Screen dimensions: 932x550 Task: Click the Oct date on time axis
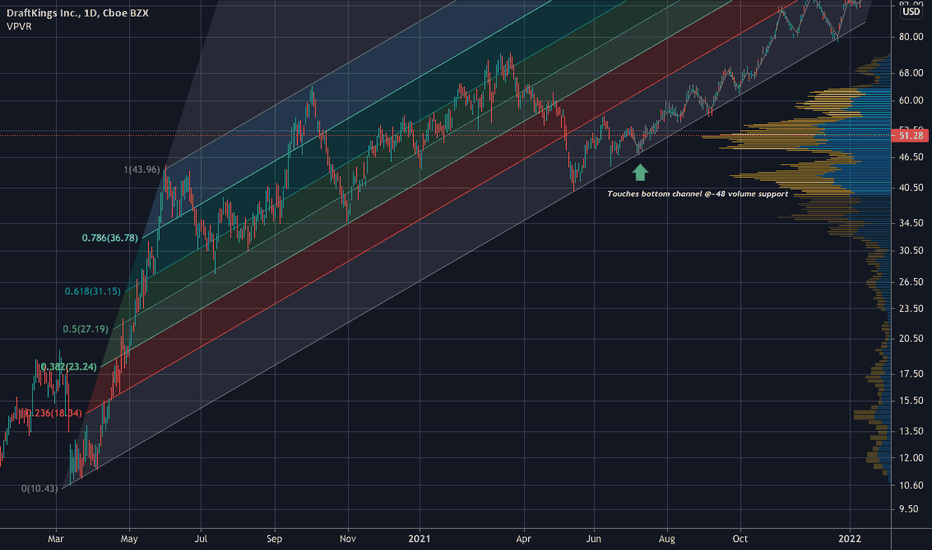[x=740, y=539]
